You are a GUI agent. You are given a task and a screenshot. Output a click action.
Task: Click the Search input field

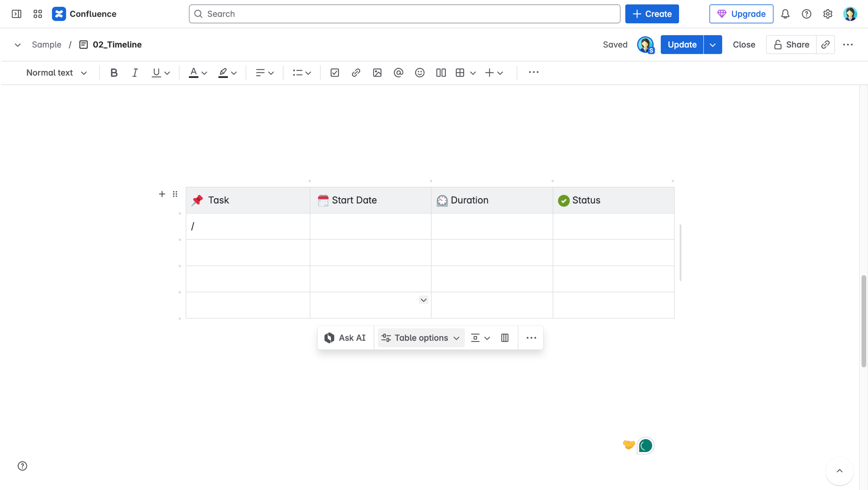click(405, 14)
